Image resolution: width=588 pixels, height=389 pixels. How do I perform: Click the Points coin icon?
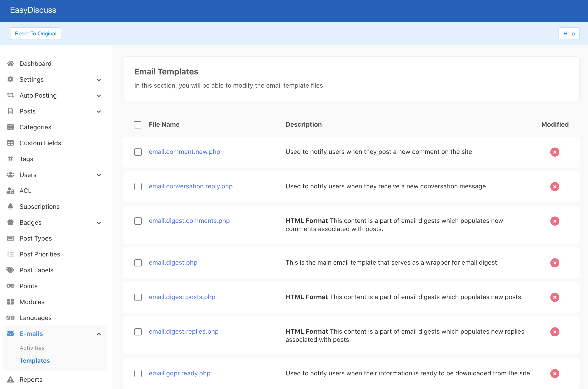[10, 286]
